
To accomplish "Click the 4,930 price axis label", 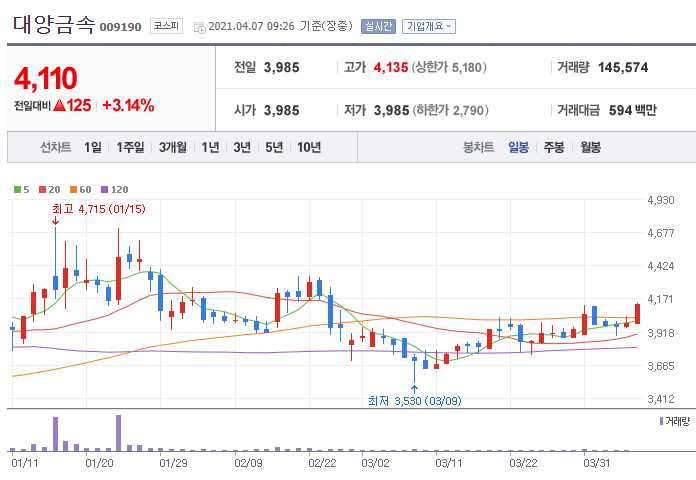I will tap(661, 200).
